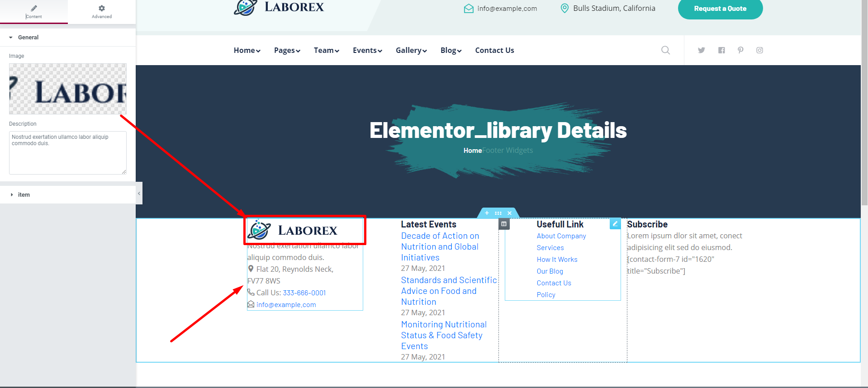Collapse the editor panel with arrow handle
This screenshot has width=868, height=388.
pyautogui.click(x=139, y=194)
